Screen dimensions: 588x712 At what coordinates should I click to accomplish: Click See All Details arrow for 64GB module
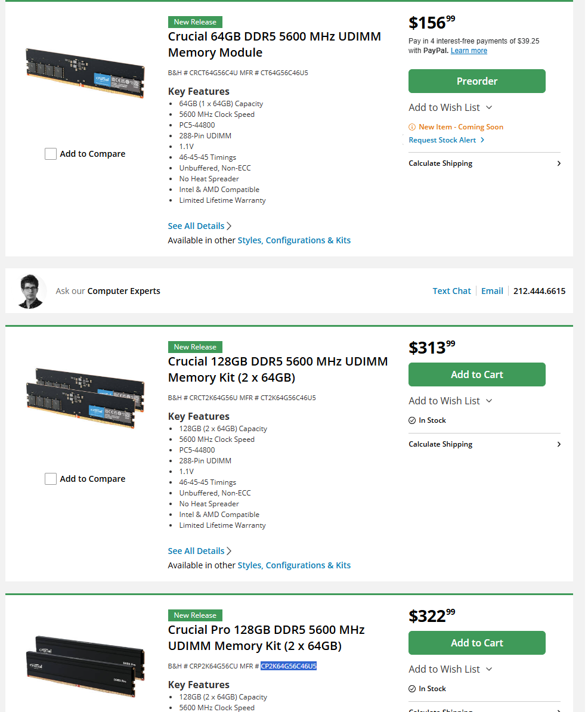(x=229, y=226)
